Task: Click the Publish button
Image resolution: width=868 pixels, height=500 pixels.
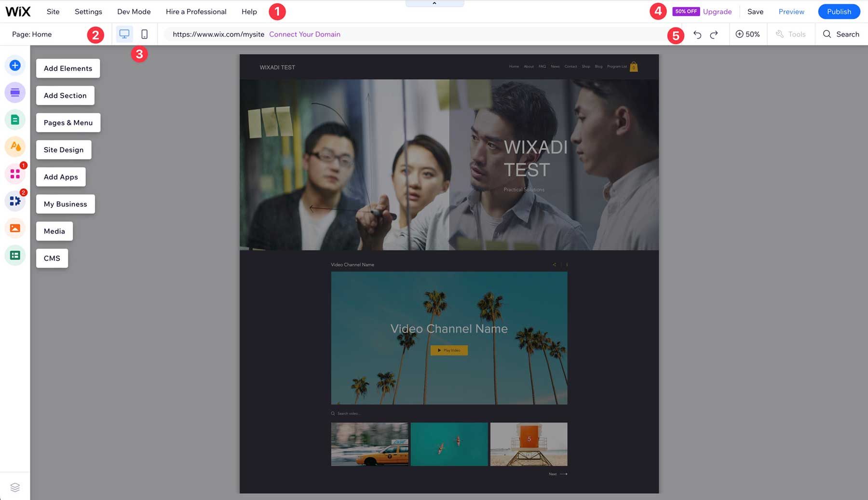Action: (x=839, y=11)
